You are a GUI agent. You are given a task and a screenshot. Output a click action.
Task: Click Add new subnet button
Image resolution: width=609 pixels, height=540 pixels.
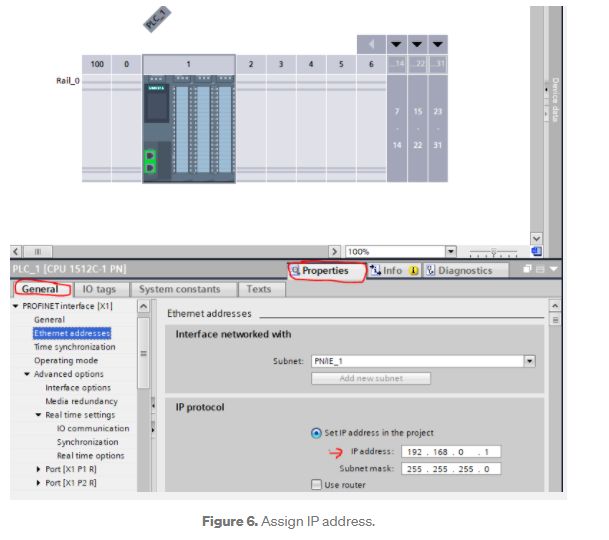[371, 378]
